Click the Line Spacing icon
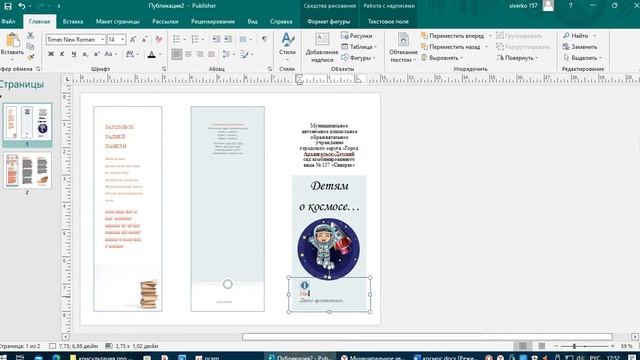 [x=227, y=54]
